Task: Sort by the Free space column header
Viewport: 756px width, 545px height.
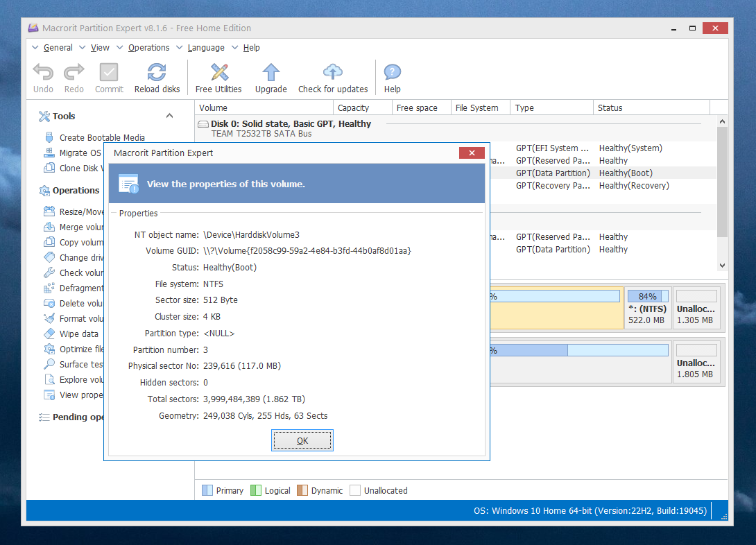Action: (422, 108)
